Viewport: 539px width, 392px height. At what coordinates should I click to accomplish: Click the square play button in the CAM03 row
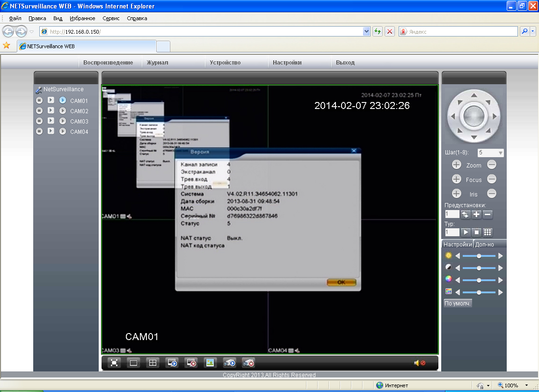51,121
